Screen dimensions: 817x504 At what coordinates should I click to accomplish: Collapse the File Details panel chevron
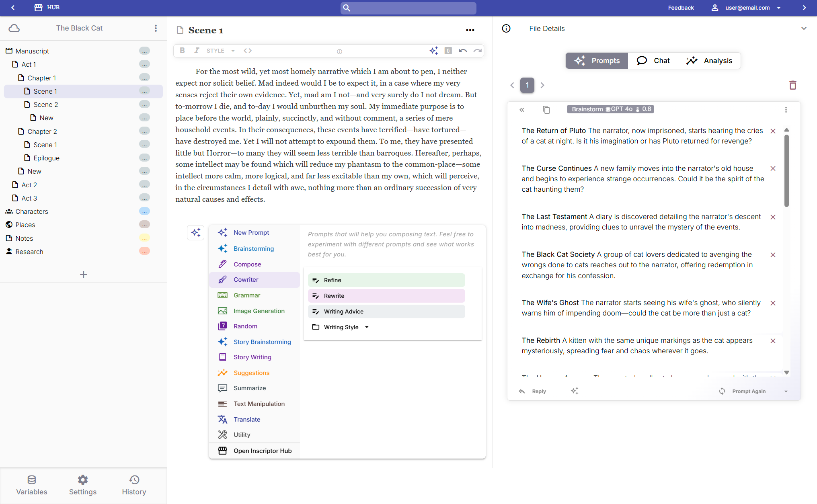pyautogui.click(x=804, y=29)
